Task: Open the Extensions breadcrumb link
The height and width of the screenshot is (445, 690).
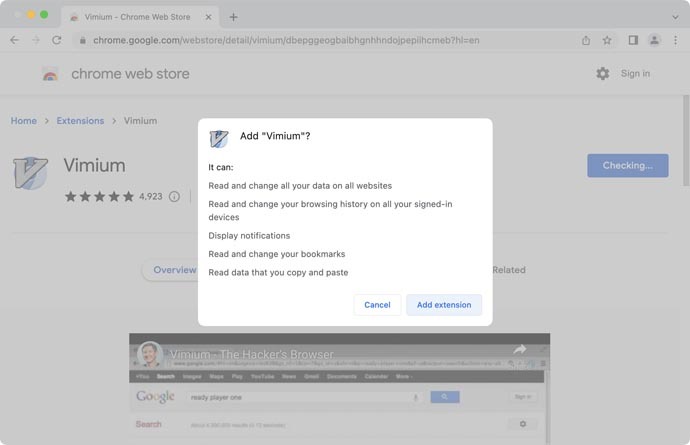Action: click(x=80, y=121)
